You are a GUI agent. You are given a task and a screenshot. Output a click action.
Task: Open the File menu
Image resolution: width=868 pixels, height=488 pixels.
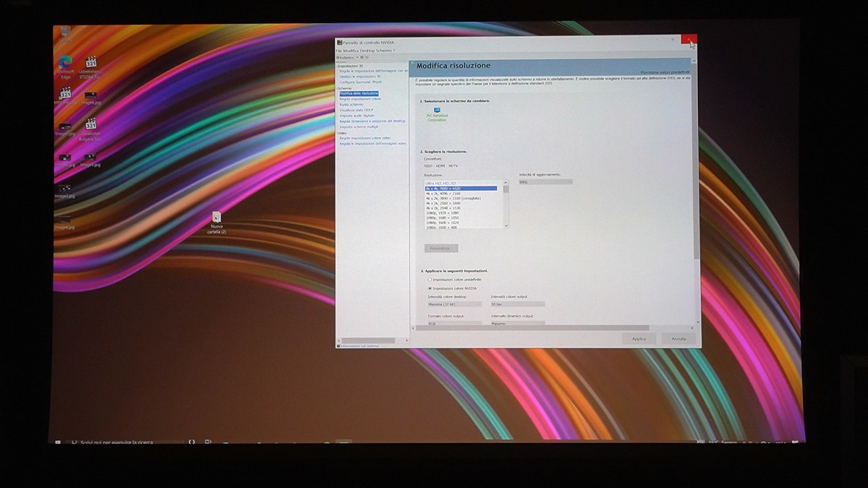(339, 51)
